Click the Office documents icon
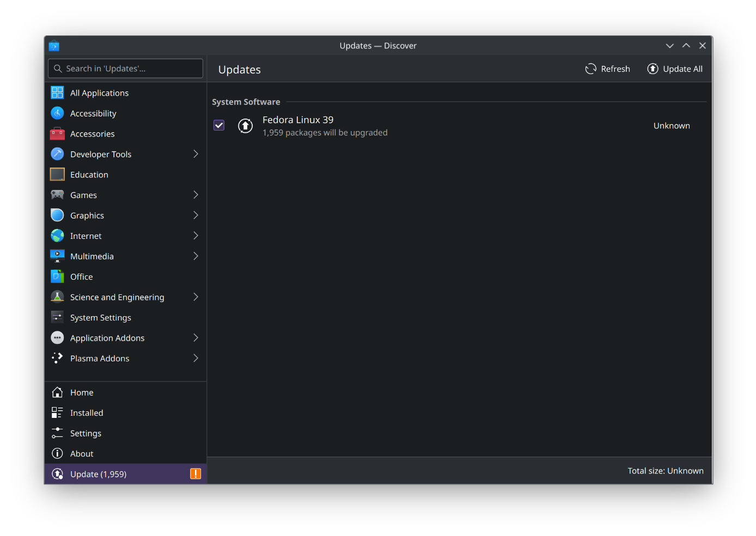This screenshot has height=536, width=756. point(57,276)
